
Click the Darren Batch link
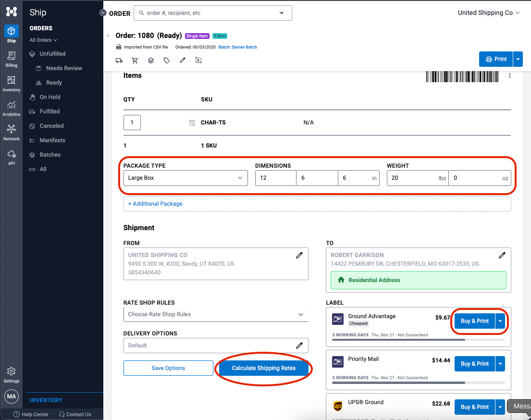coord(237,47)
